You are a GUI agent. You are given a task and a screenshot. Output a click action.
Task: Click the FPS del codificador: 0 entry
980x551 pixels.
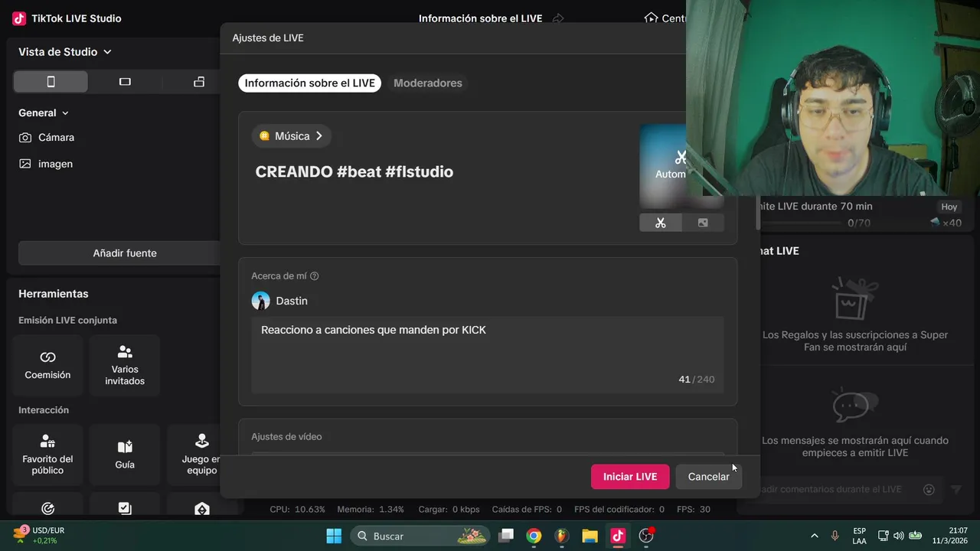click(x=619, y=510)
